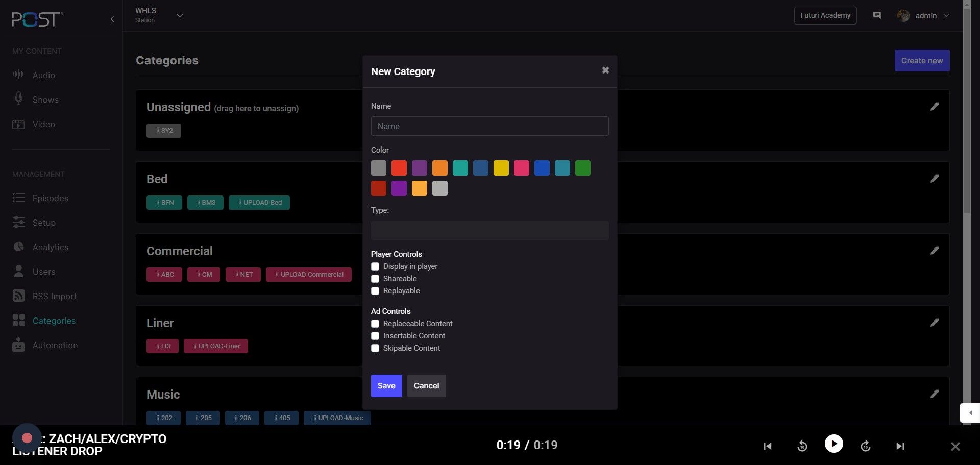Screen dimensions: 980x465
Task: Close the New Category dialog
Action: 605,70
